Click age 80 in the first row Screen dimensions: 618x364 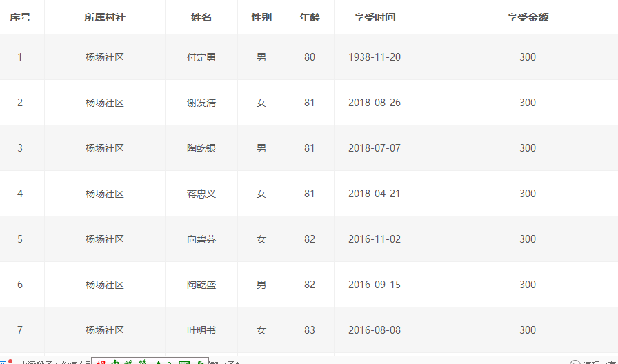pyautogui.click(x=310, y=57)
